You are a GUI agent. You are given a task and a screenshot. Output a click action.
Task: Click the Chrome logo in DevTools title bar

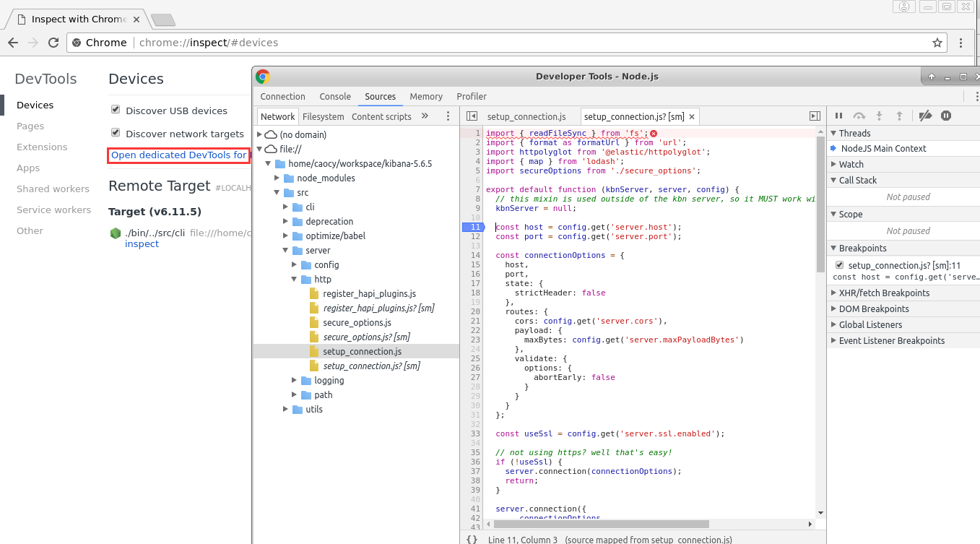263,77
